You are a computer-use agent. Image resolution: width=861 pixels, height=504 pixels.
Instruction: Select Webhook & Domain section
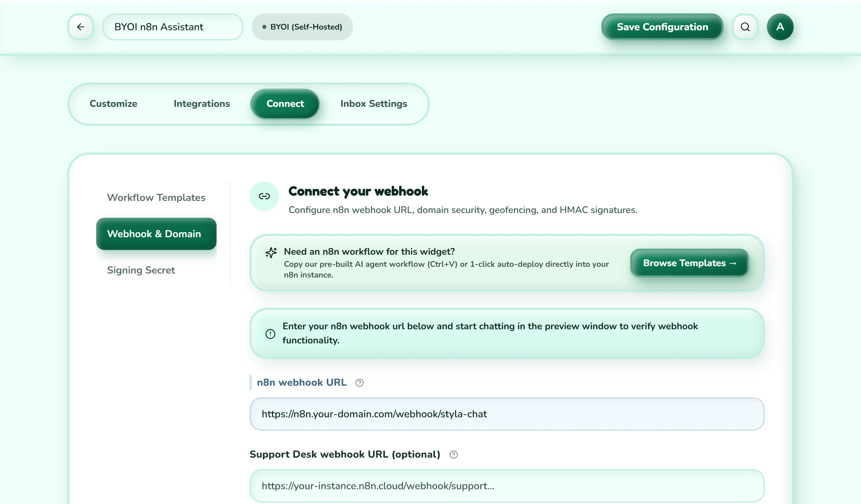tap(156, 234)
